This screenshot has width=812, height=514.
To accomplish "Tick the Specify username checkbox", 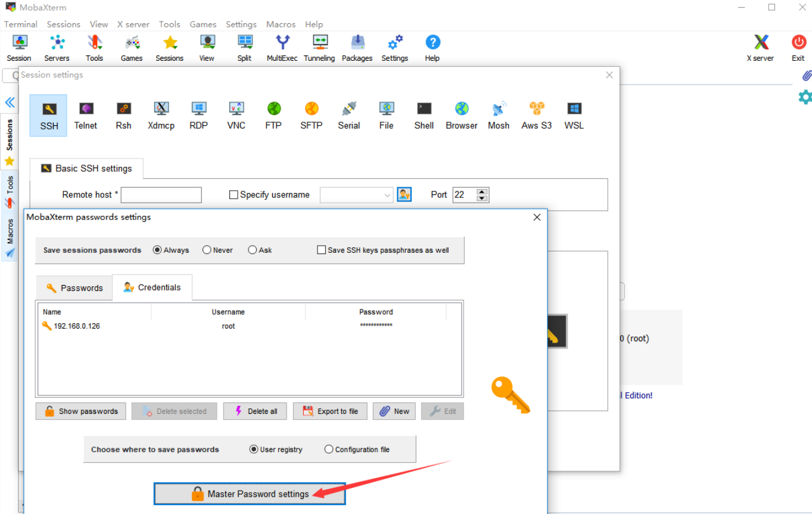I will click(x=234, y=195).
